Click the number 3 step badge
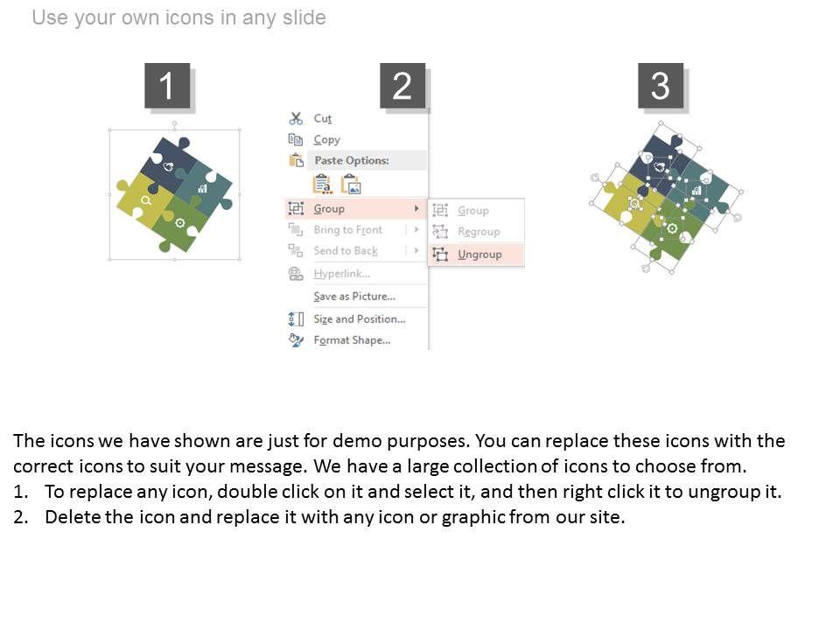Image resolution: width=840 pixels, height=630 pixels. click(x=660, y=86)
